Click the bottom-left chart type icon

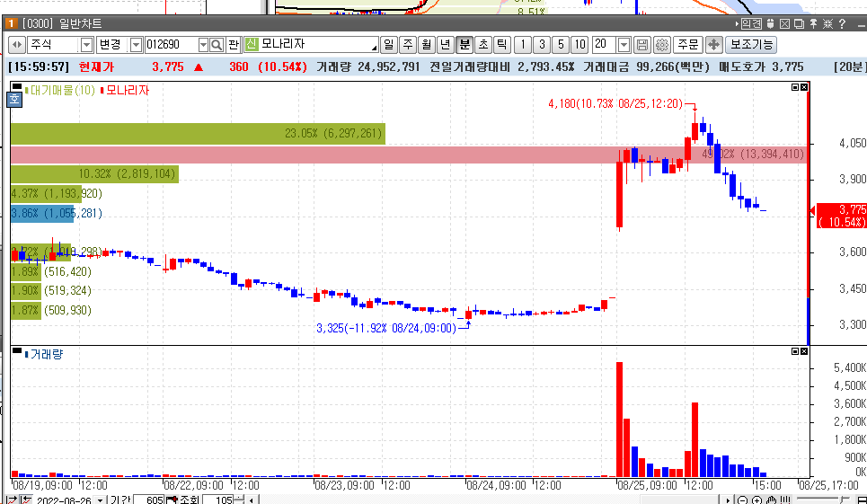12,500
